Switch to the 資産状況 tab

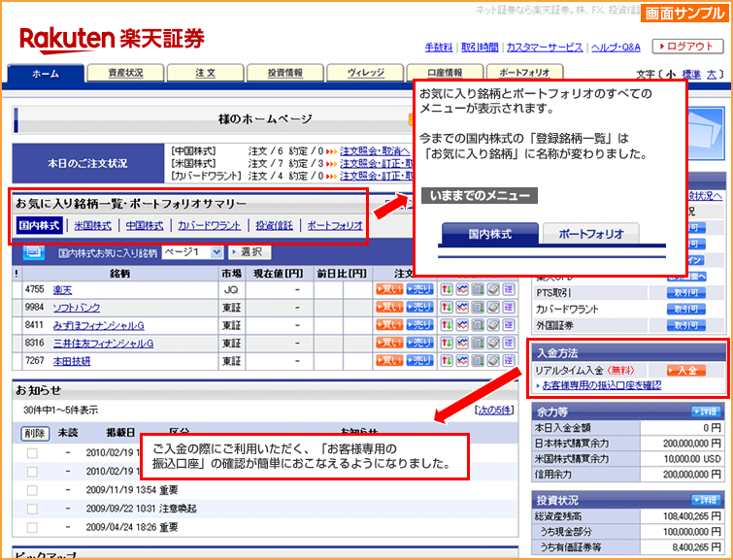(x=126, y=73)
